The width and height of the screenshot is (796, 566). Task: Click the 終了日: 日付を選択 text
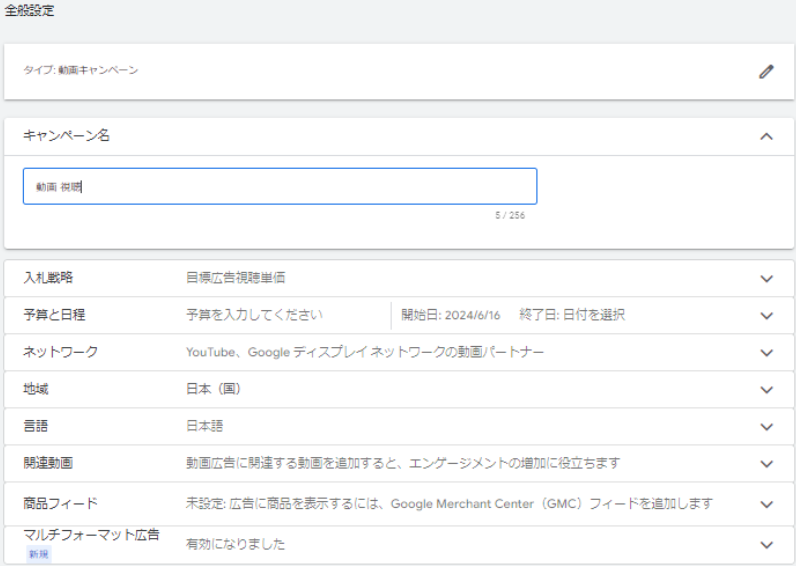click(572, 315)
